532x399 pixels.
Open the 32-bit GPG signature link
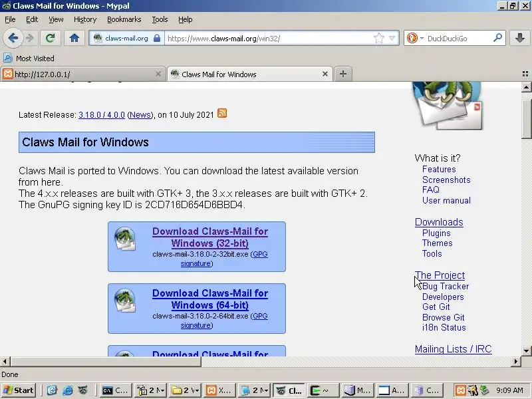pos(224,259)
